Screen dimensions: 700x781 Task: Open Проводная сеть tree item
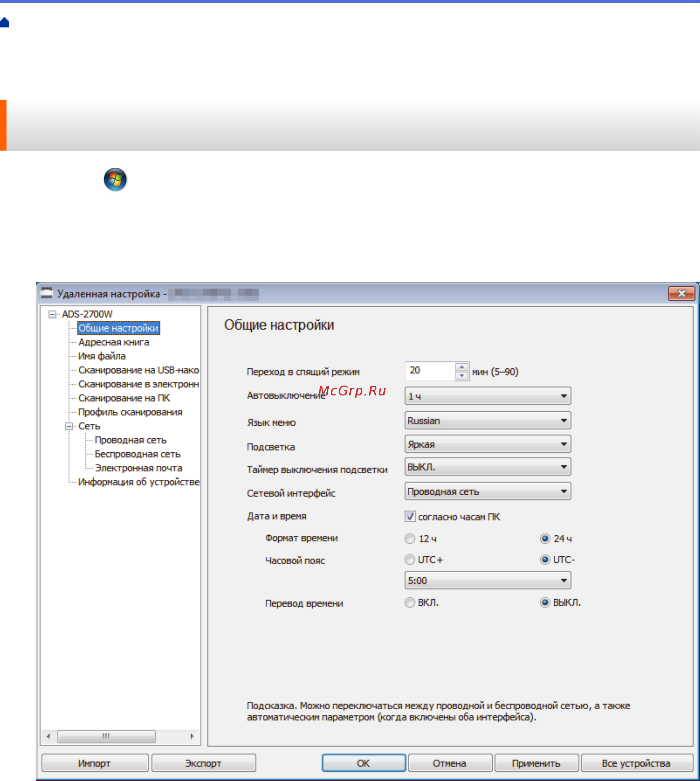tap(131, 440)
